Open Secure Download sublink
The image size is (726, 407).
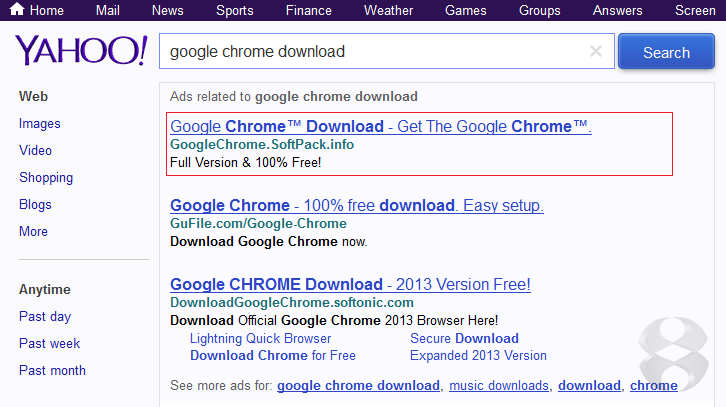pos(464,338)
